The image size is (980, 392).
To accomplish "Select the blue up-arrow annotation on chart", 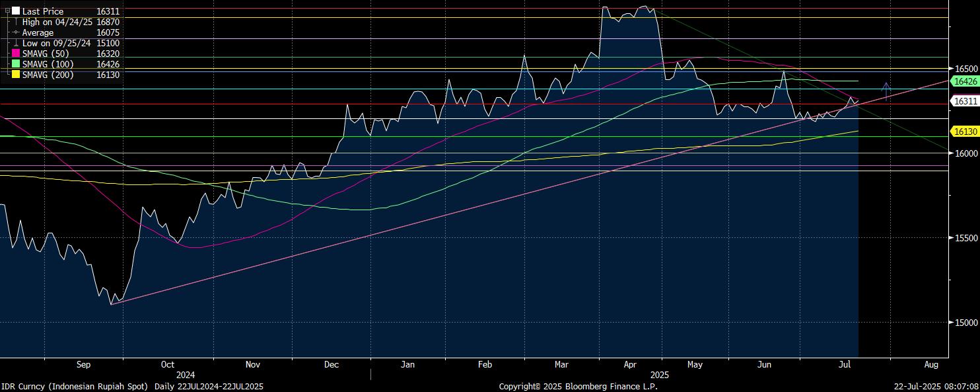I will pyautogui.click(x=886, y=91).
